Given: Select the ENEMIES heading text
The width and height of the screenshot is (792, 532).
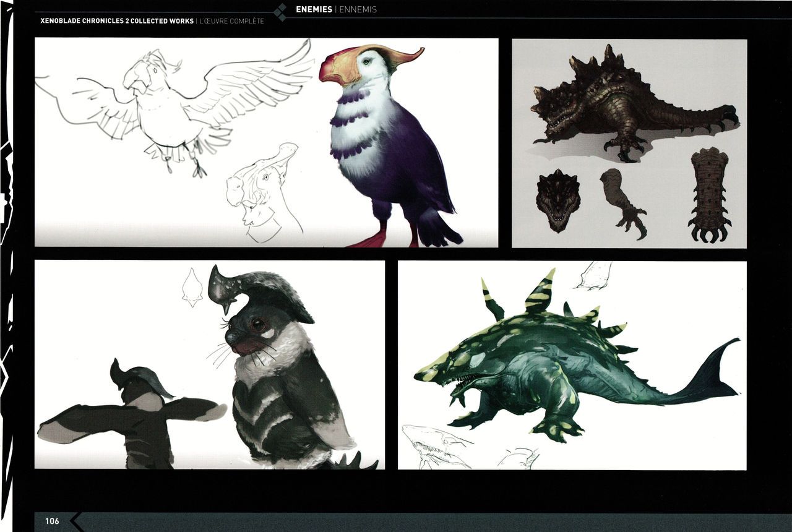Looking at the screenshot, I should pos(314,9).
